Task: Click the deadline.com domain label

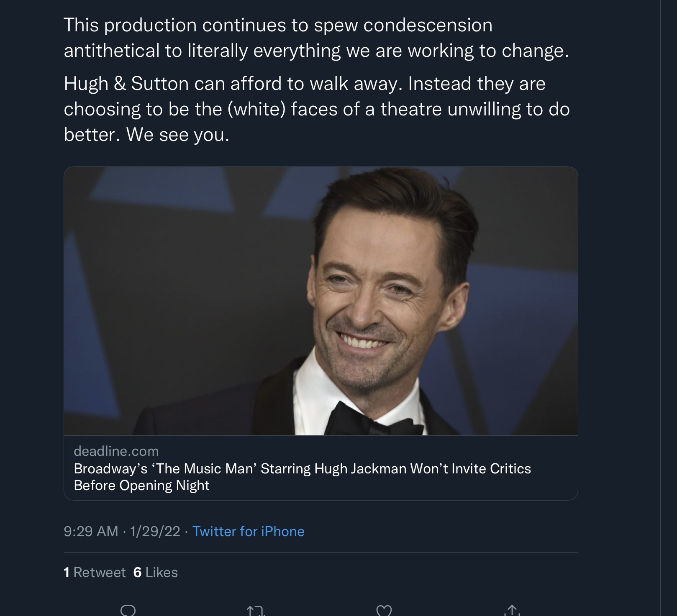Action: click(x=116, y=451)
